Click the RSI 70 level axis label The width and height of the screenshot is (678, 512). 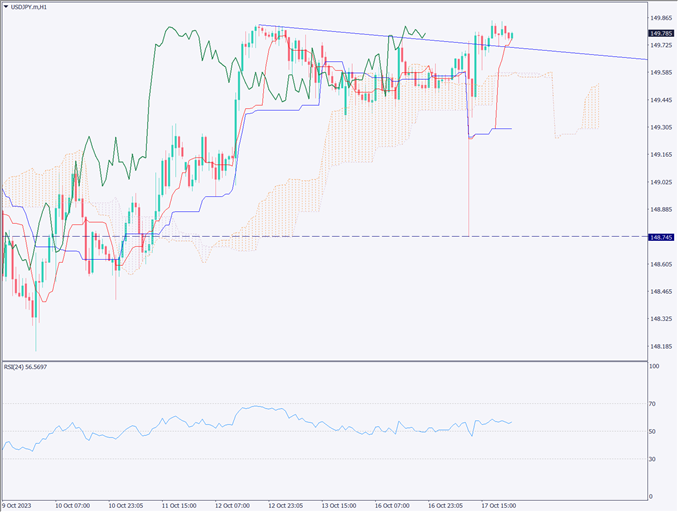(x=653, y=404)
